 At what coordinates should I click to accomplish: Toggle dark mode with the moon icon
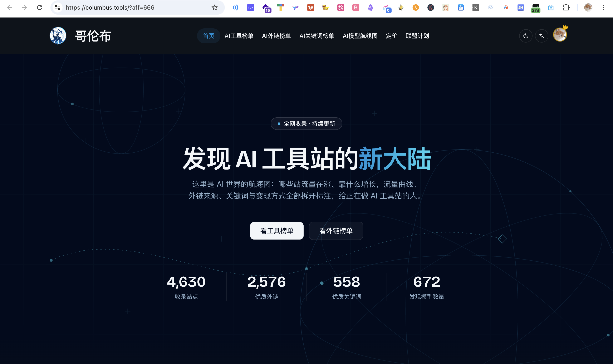[526, 36]
